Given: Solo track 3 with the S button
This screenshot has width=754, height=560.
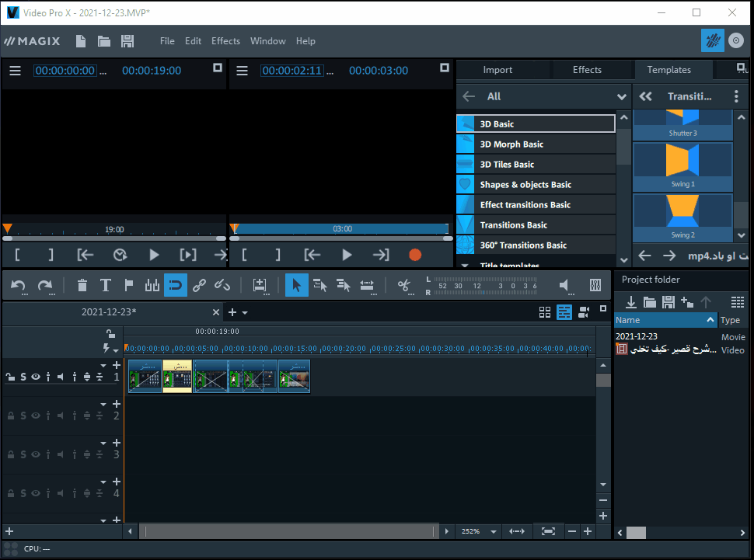Looking at the screenshot, I should click(x=23, y=454).
